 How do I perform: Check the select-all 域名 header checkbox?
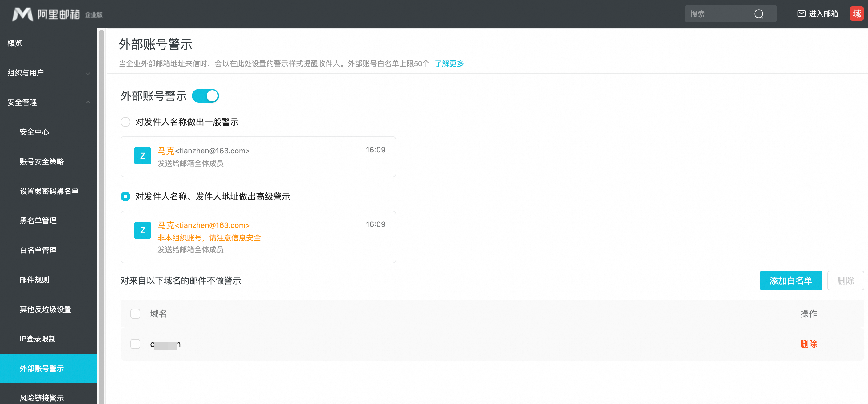pyautogui.click(x=135, y=313)
